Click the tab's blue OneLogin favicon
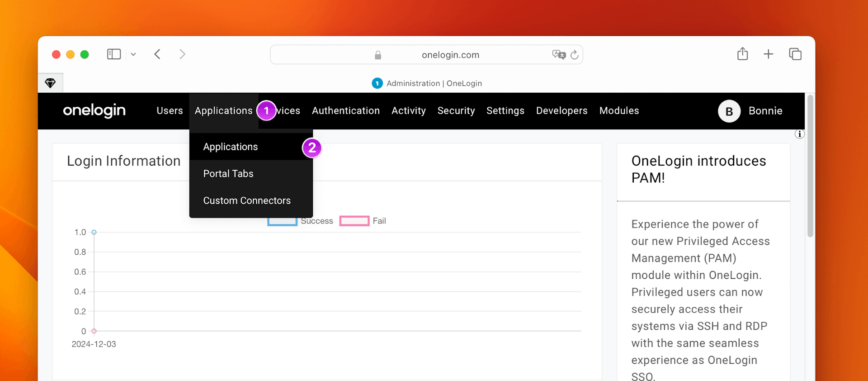Image resolution: width=868 pixels, height=381 pixels. tap(377, 83)
